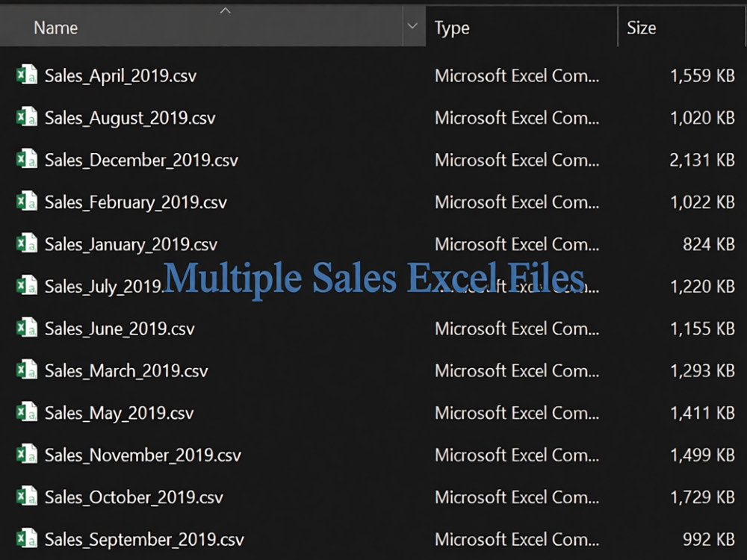This screenshot has width=747, height=560.
Task: Select the Sales_November_2019.csv file name
Action: click(x=143, y=455)
